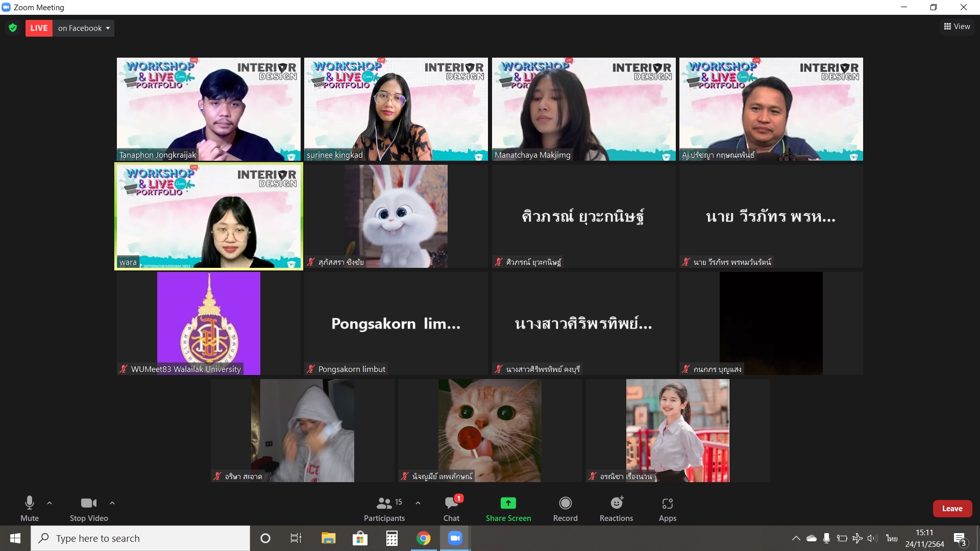The height and width of the screenshot is (551, 980).
Task: Expand the participants options arrow
Action: 418,503
